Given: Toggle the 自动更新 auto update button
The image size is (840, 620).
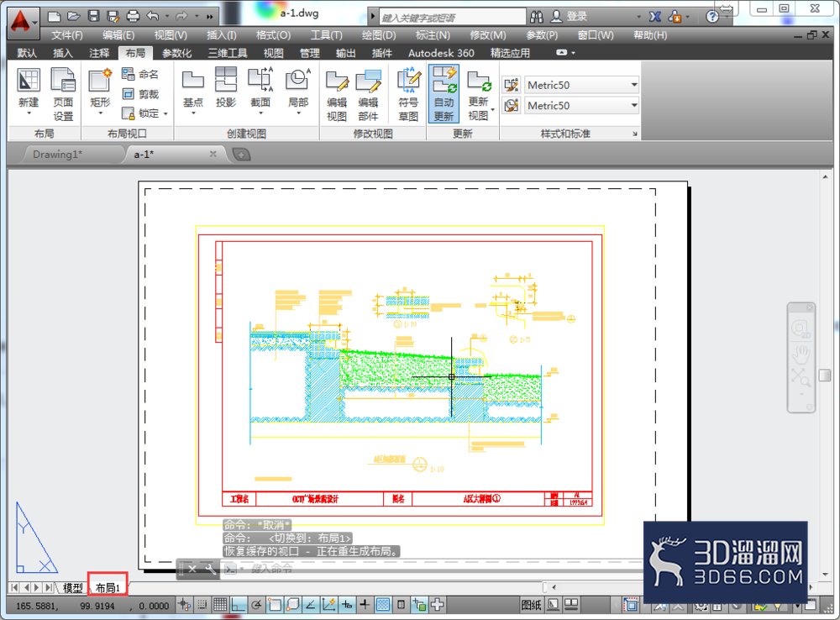Looking at the screenshot, I should (444, 94).
